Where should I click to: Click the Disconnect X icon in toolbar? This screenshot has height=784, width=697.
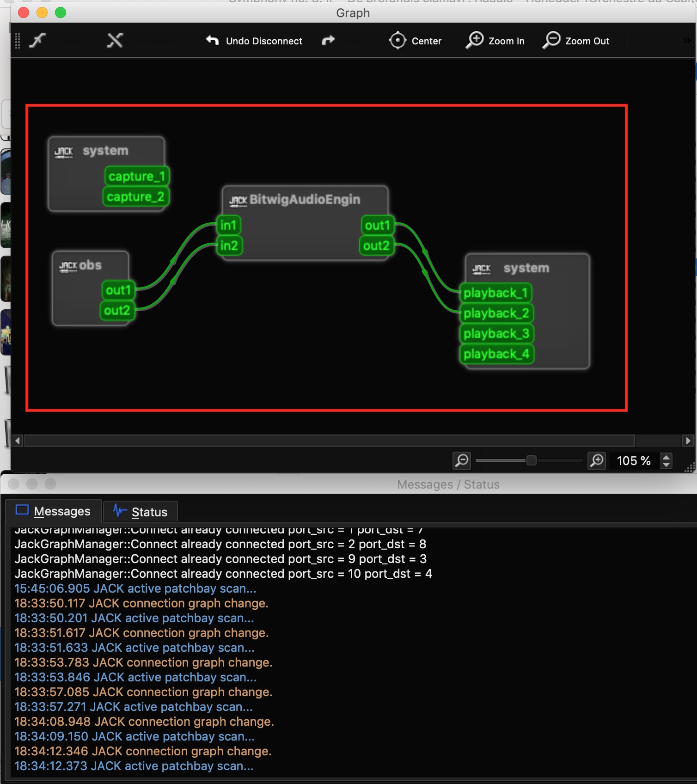(x=115, y=40)
